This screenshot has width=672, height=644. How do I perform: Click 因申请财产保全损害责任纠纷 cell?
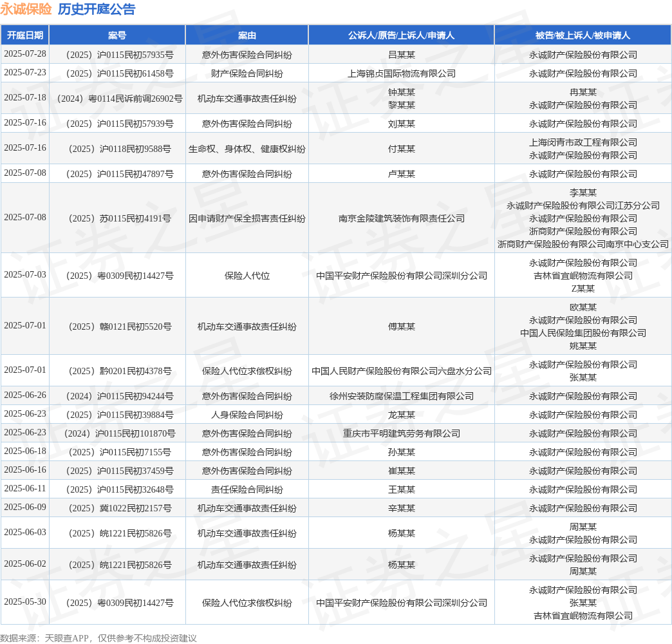pos(247,219)
